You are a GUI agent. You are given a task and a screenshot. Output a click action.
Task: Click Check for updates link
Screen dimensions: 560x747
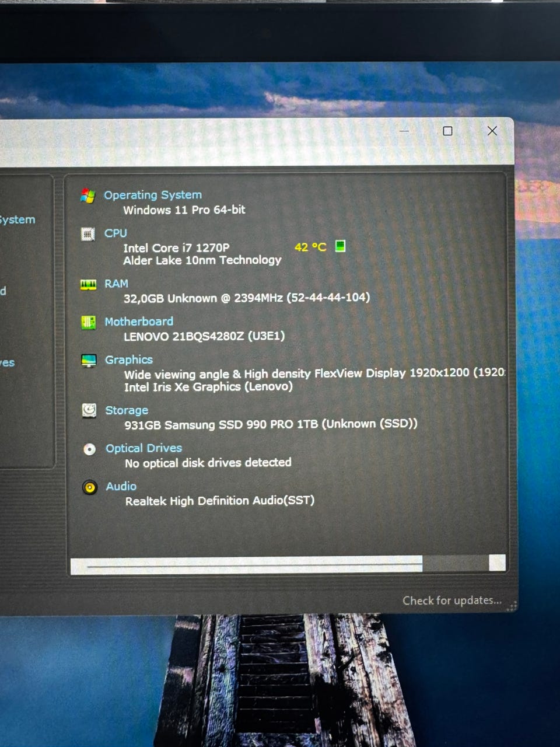(452, 601)
